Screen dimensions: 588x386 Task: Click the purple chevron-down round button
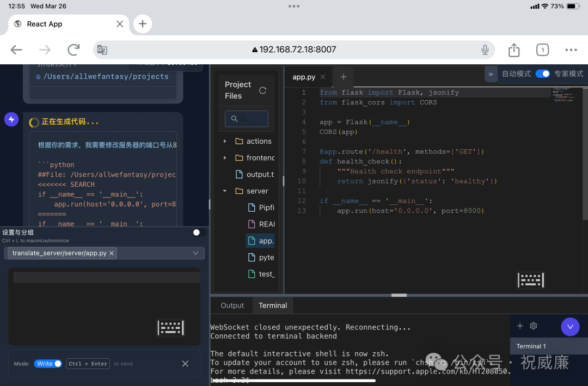[x=570, y=327]
